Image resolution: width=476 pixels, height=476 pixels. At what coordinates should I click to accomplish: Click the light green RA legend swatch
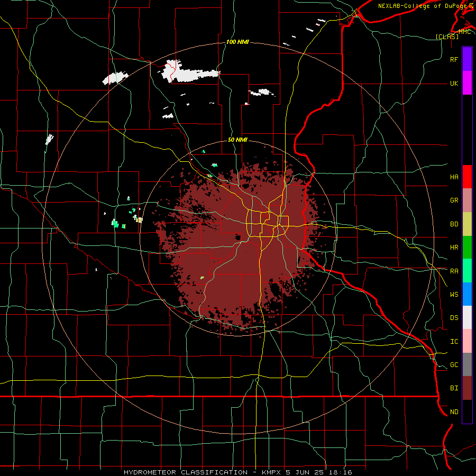pyautogui.click(x=467, y=271)
